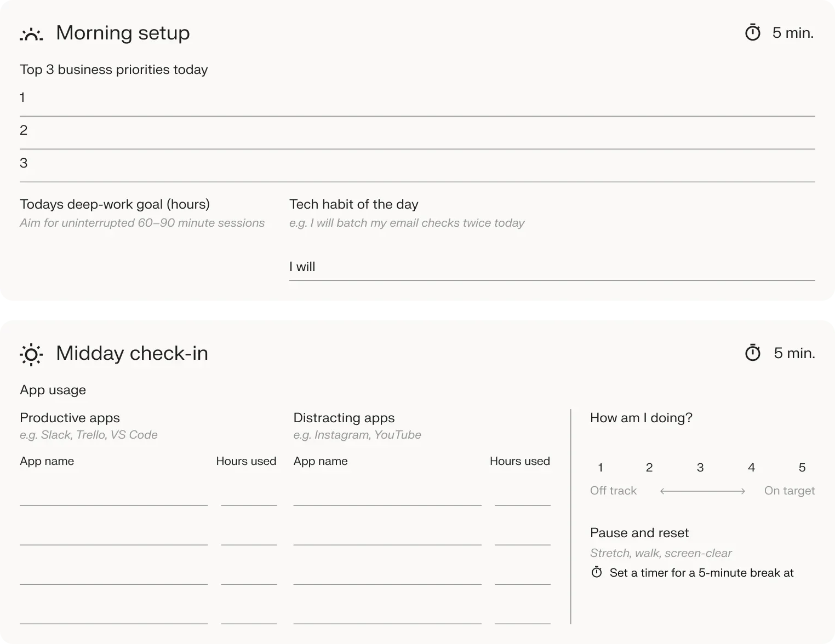Click first App name line under Productive apps
This screenshot has height=644, width=835.
pos(113,496)
